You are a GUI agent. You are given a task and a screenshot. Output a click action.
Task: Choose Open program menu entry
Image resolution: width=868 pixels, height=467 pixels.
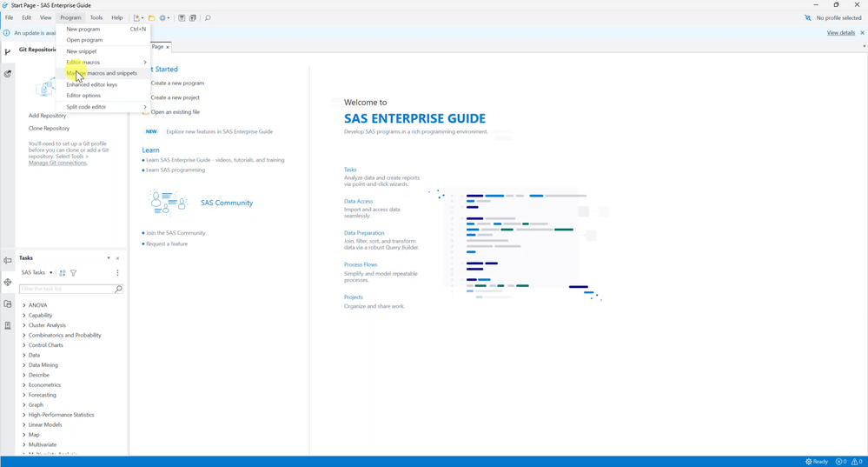[103, 40]
